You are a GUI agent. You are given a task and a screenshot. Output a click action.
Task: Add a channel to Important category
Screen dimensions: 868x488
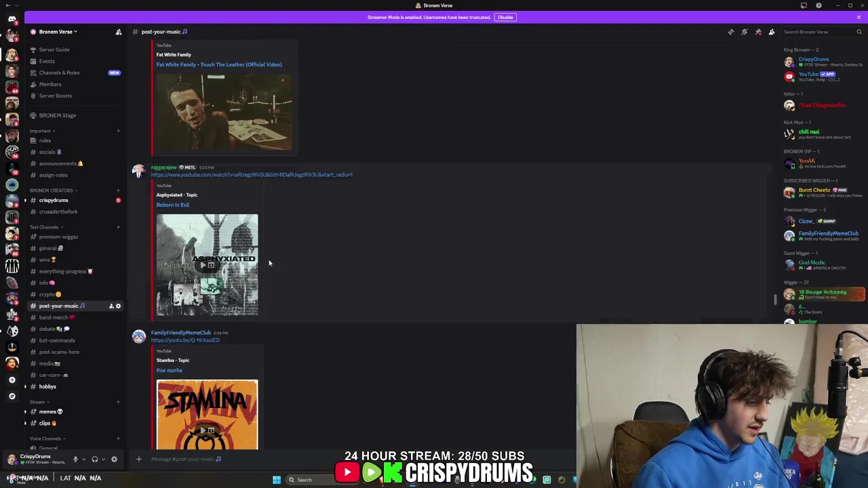pos(118,131)
